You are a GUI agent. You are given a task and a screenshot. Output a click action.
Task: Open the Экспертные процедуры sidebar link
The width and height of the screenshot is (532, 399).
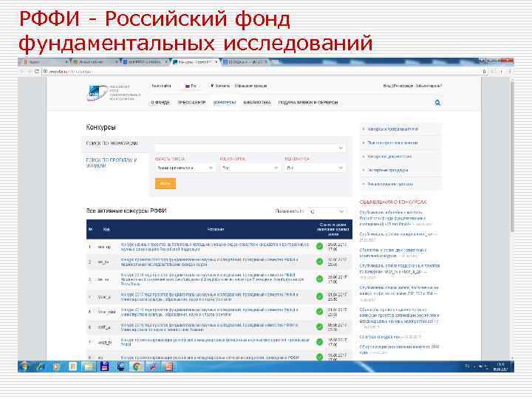coord(388,170)
